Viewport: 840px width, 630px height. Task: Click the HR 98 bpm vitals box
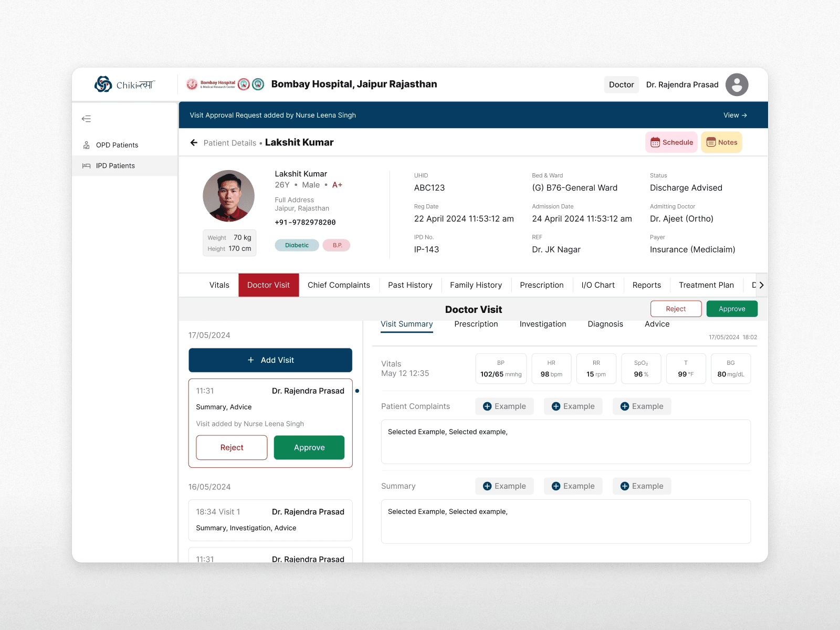click(551, 369)
